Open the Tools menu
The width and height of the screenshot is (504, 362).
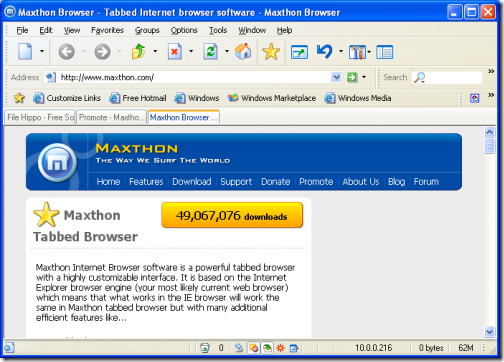pos(218,30)
